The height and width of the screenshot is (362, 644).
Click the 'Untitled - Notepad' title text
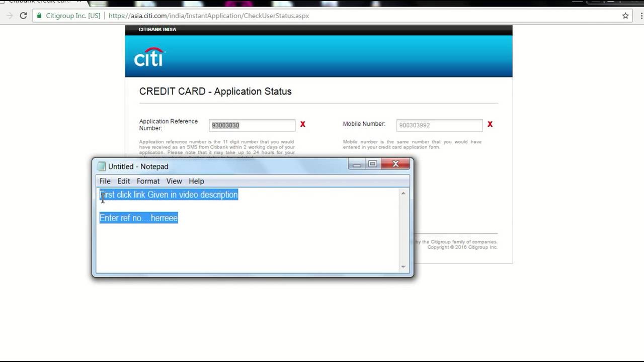(138, 166)
